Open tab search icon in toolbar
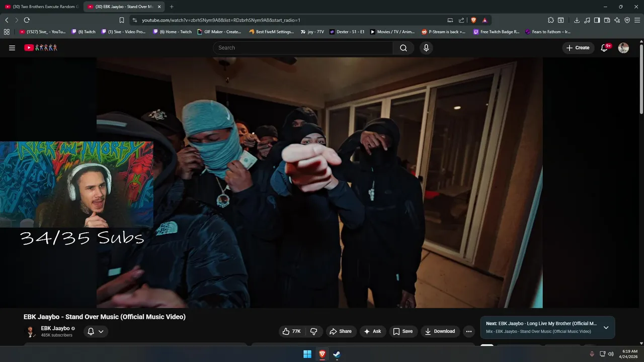The height and width of the screenshot is (362, 644). point(560,20)
